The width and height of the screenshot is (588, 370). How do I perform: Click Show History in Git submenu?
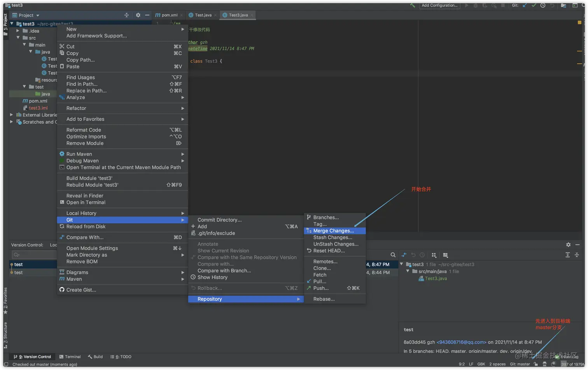click(246, 277)
